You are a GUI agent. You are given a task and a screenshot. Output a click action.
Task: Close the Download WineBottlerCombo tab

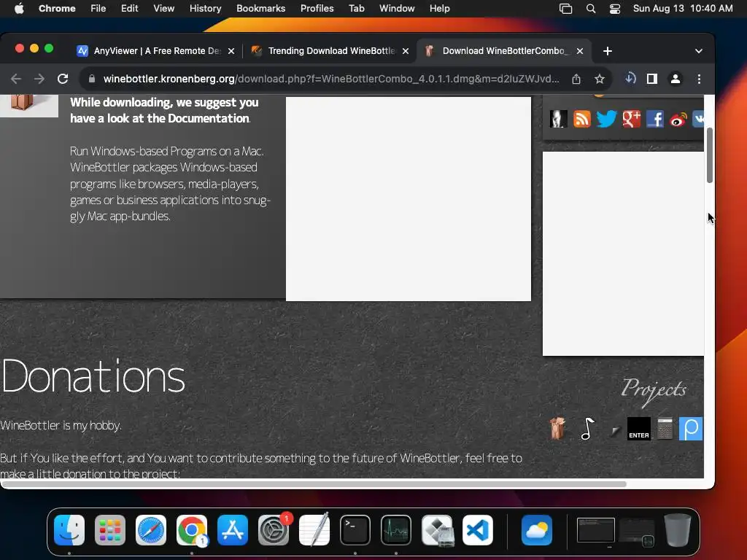(x=580, y=51)
